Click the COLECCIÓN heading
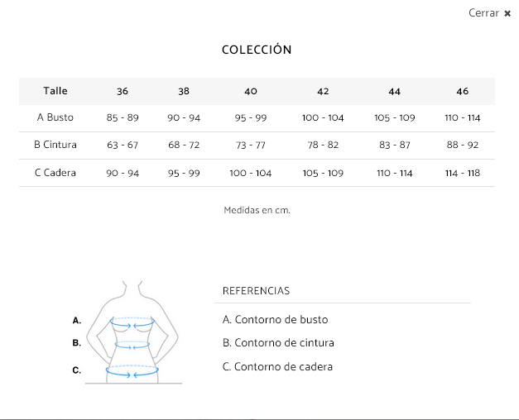Viewport: 519px width, 420px height. pyautogui.click(x=257, y=50)
